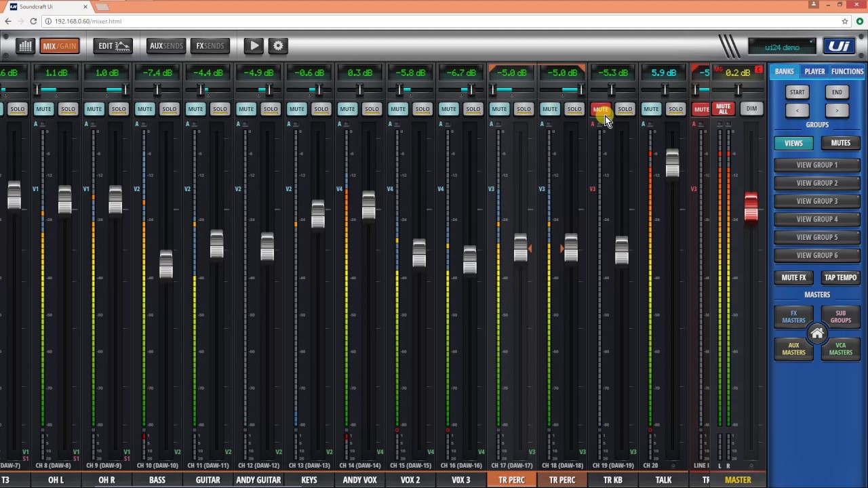The image size is (868, 488).
Task: Open the meters view icon
Action: [x=25, y=46]
